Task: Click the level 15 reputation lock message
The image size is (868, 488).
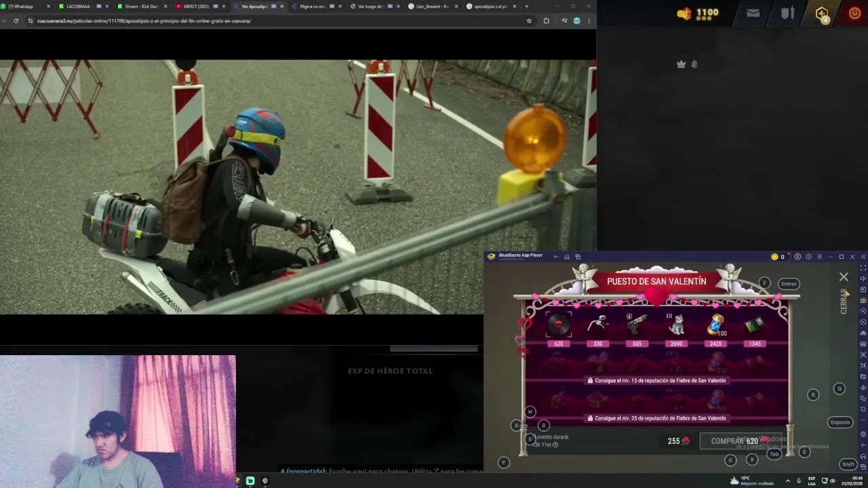Action: pyautogui.click(x=657, y=381)
